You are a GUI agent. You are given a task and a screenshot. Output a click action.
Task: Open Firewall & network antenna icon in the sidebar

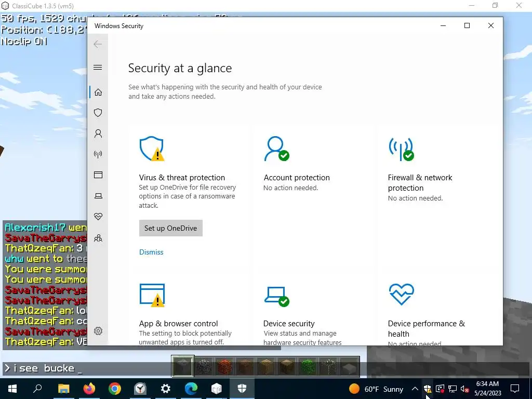(98, 154)
